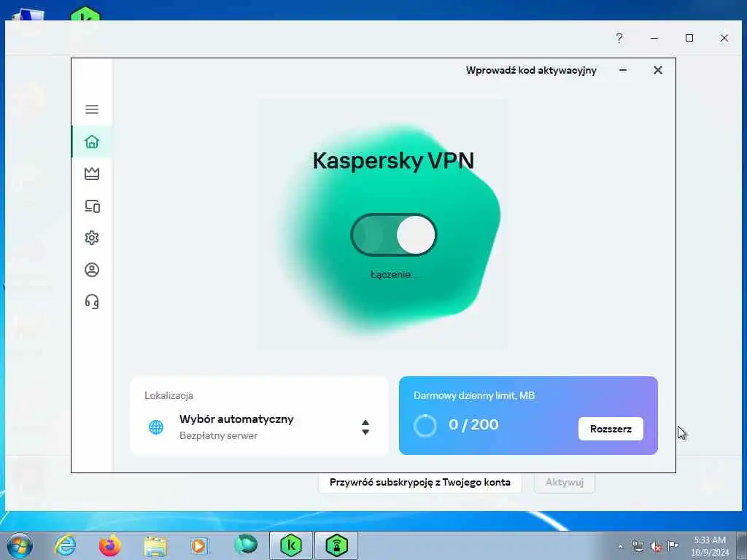This screenshot has height=560, width=747.
Task: Open support via the headset icon
Action: [x=92, y=302]
